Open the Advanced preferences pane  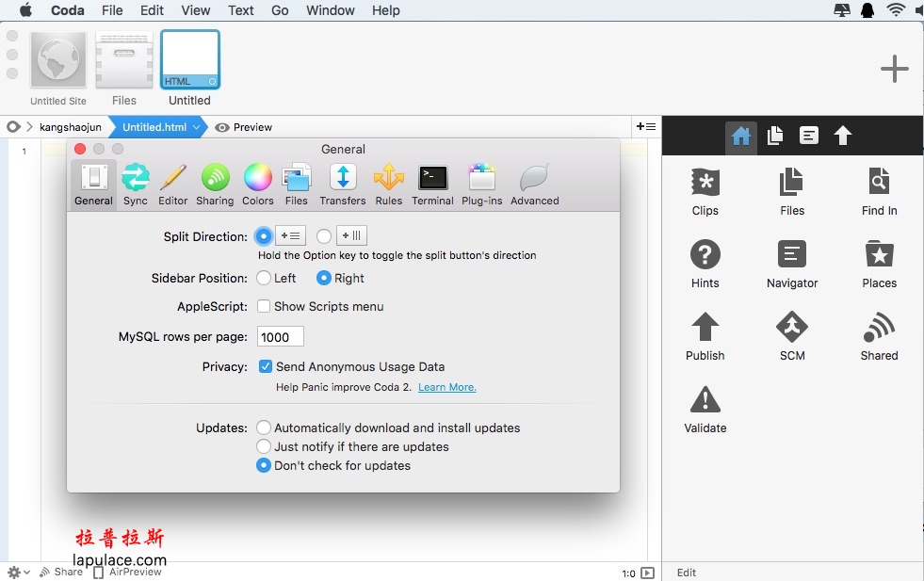(534, 185)
